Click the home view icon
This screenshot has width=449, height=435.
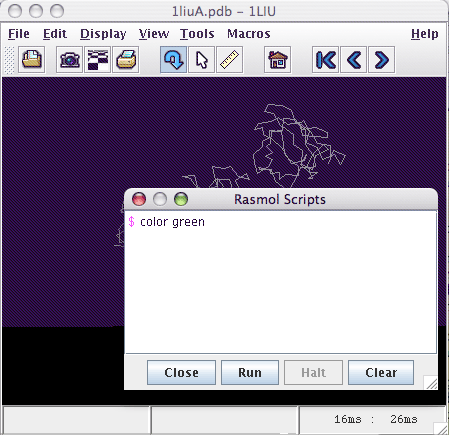tap(277, 60)
